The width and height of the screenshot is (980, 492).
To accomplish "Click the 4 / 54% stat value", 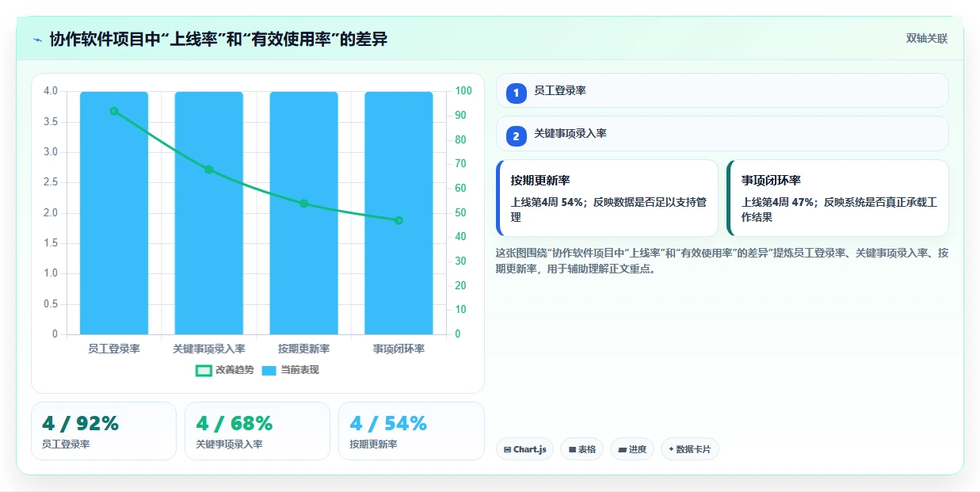I will [x=388, y=424].
